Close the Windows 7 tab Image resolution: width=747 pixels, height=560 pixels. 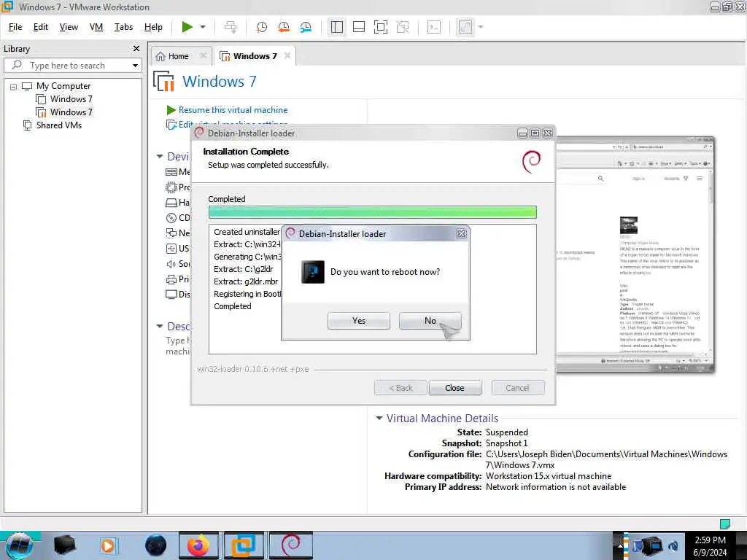[x=287, y=55]
